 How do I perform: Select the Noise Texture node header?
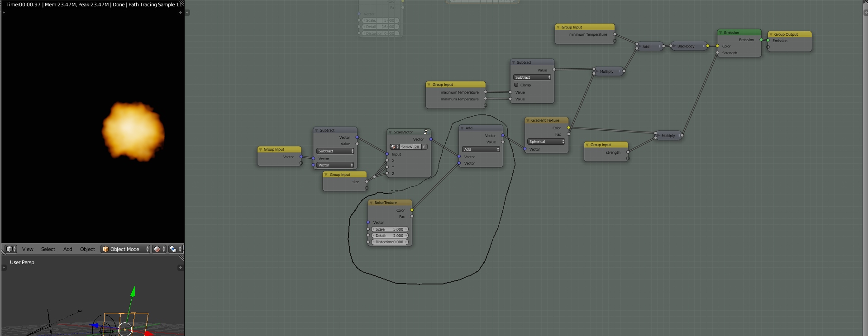point(390,203)
